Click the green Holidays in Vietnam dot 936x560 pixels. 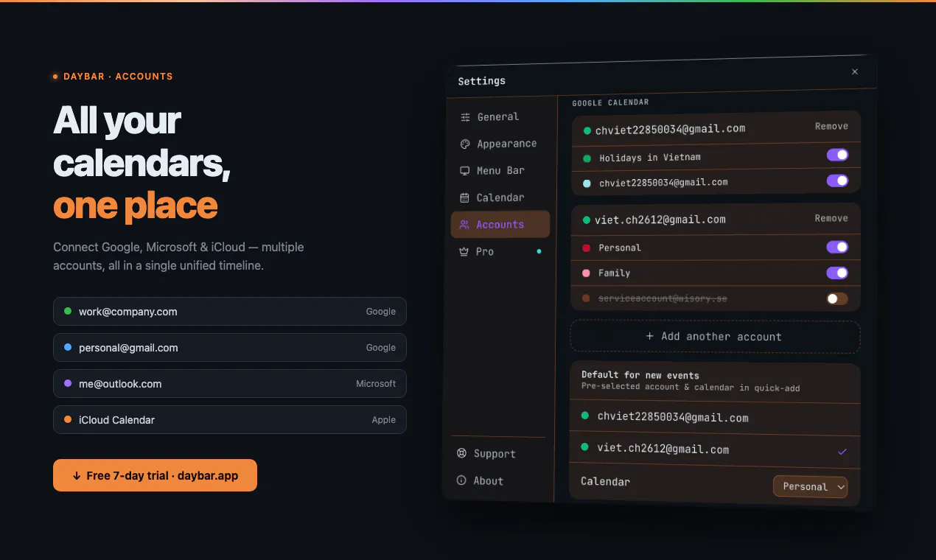[x=587, y=158]
